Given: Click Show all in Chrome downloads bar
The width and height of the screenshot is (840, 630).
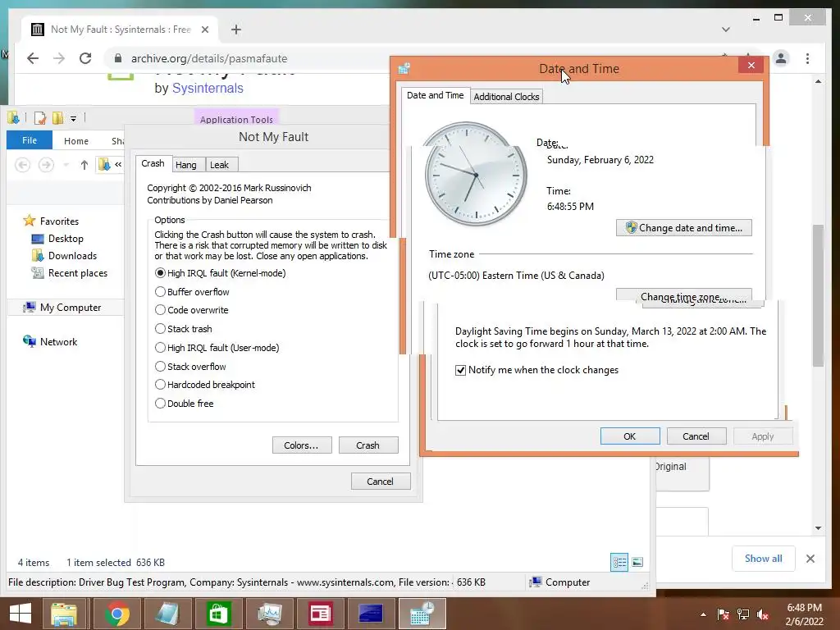Looking at the screenshot, I should click(763, 558).
